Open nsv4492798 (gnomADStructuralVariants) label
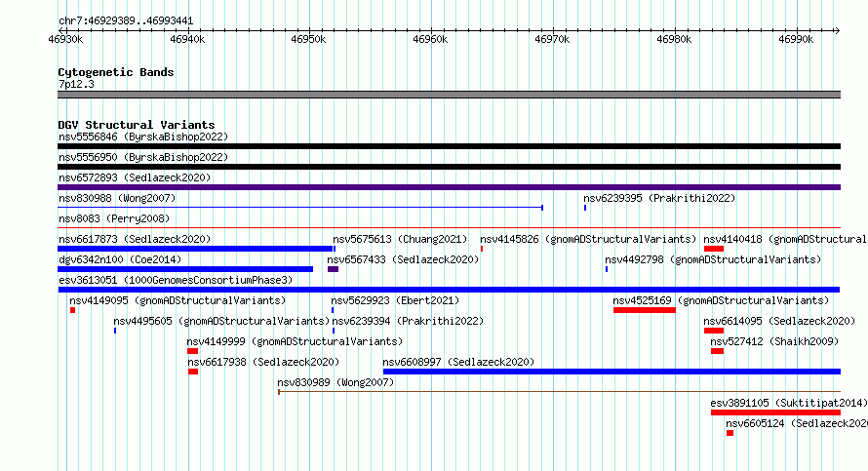Screen dimensions: 868x471 713,259
